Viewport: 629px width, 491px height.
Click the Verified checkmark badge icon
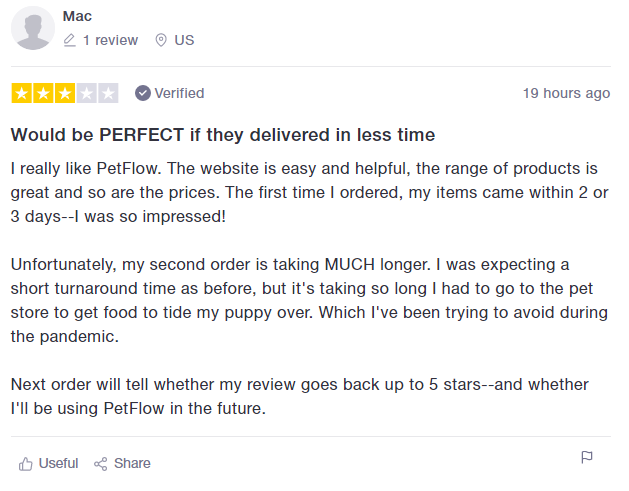coord(143,93)
